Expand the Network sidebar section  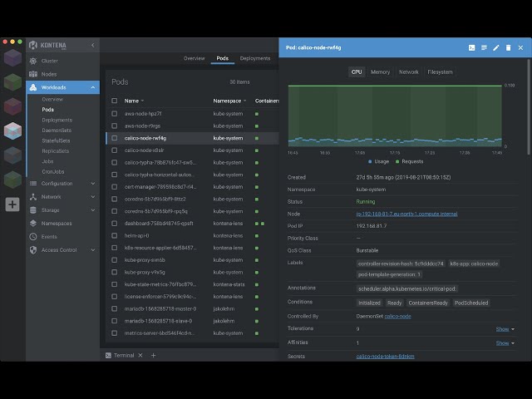[x=92, y=197]
